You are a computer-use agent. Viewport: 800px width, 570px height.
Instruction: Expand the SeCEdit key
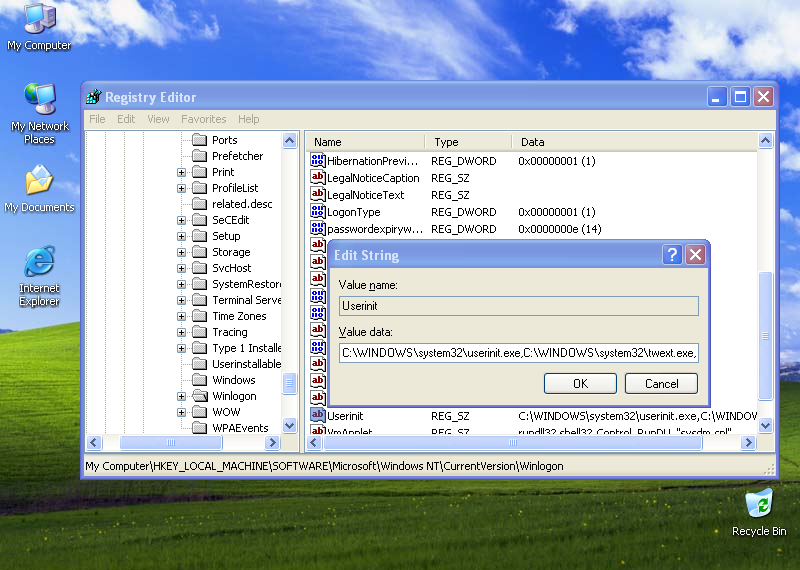tap(181, 220)
